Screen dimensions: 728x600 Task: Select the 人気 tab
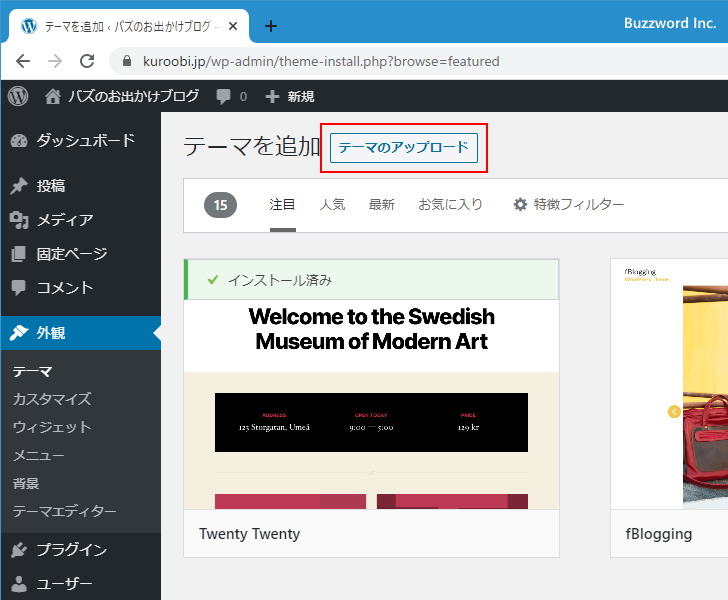click(332, 204)
